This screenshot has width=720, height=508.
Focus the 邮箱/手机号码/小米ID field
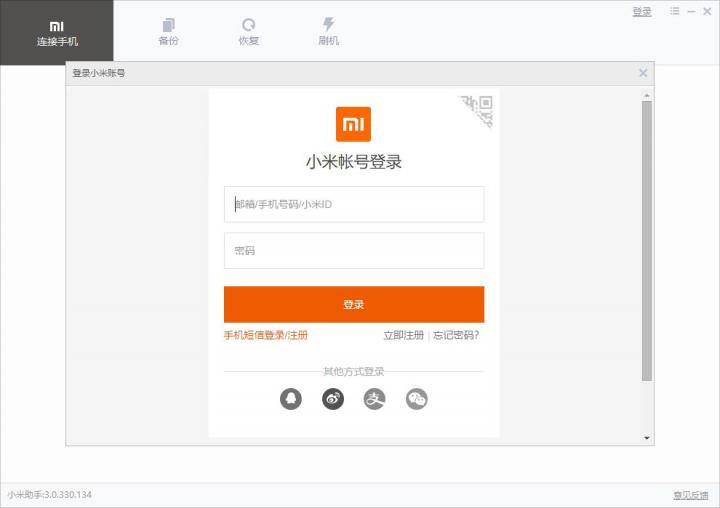point(354,204)
